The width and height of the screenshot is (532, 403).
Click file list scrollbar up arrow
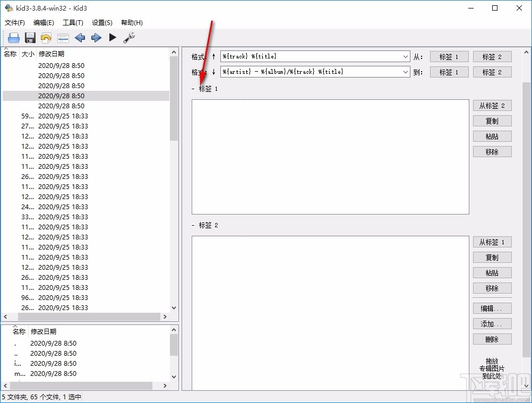point(174,52)
